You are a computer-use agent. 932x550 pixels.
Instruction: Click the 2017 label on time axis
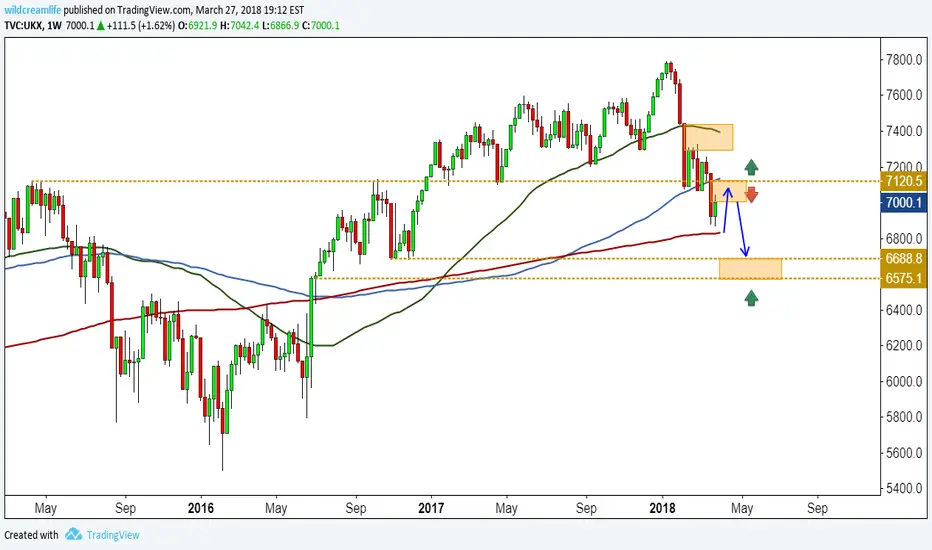pyautogui.click(x=431, y=508)
